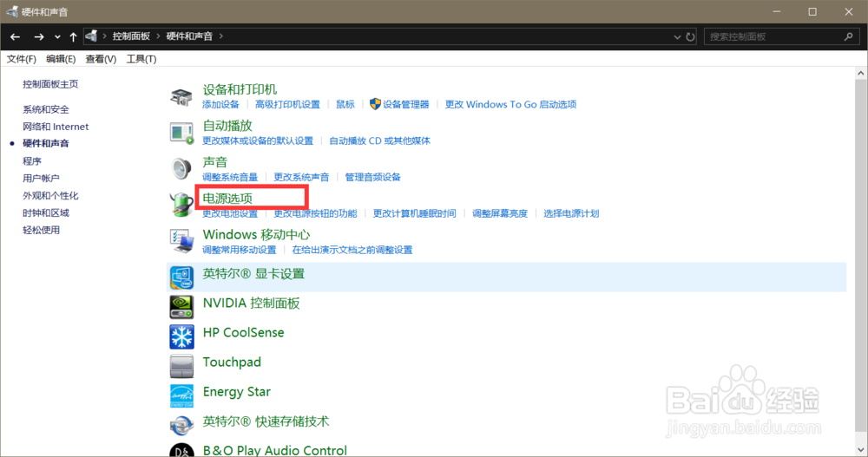868x457 pixels.
Task: Open 用户帐户 category
Action: click(41, 178)
